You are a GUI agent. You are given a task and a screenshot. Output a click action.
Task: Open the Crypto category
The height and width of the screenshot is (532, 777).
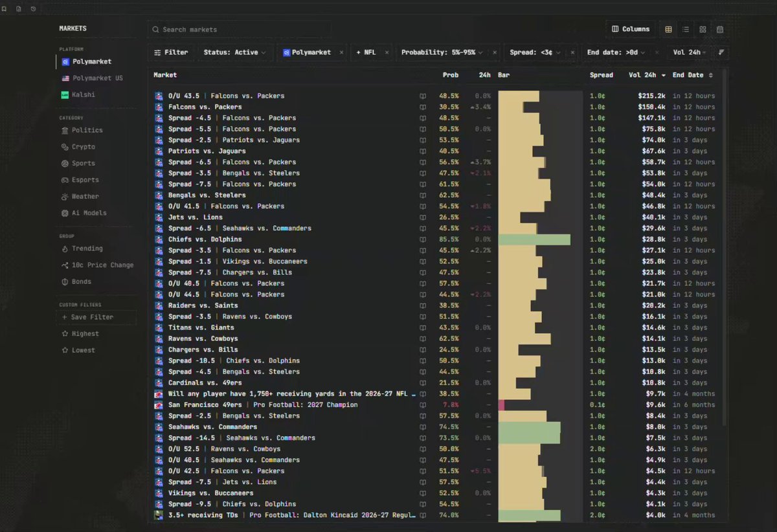(x=78, y=147)
